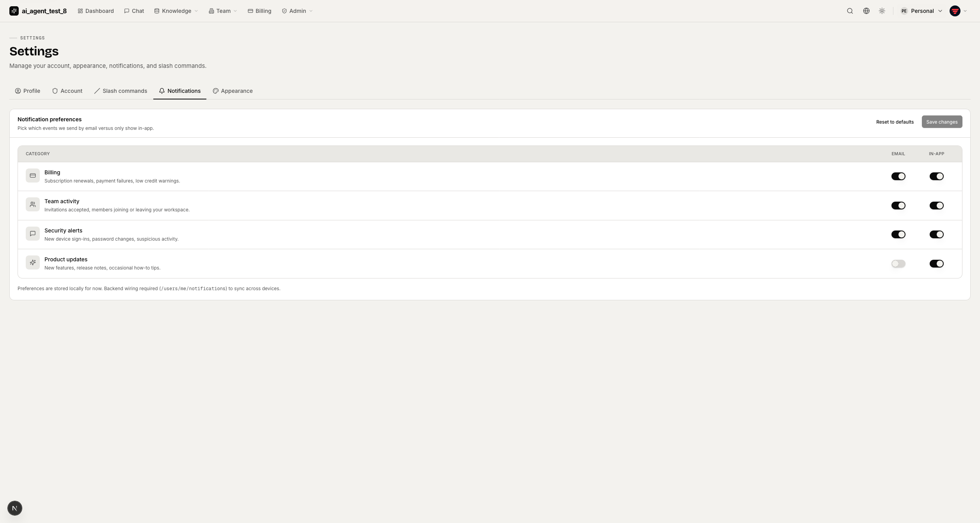Image resolution: width=980 pixels, height=523 pixels.
Task: Click the Save changes button
Action: (942, 122)
